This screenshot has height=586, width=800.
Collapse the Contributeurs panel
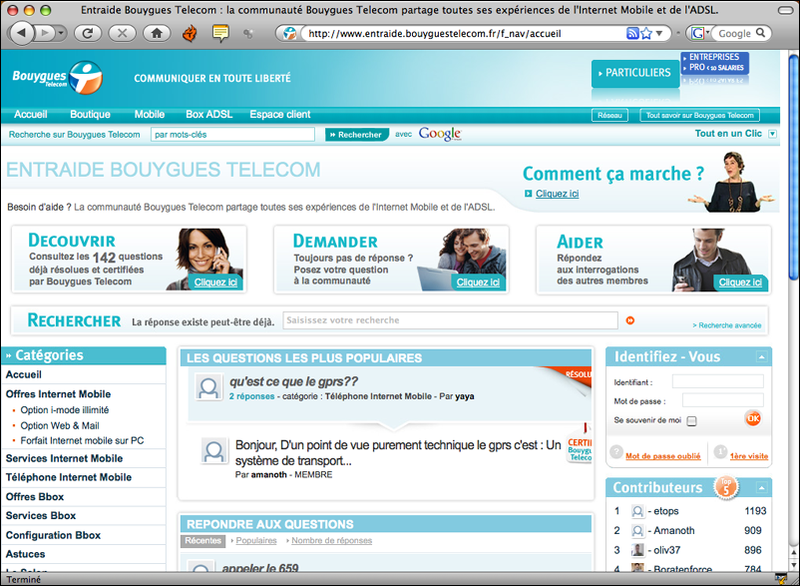coord(761,488)
